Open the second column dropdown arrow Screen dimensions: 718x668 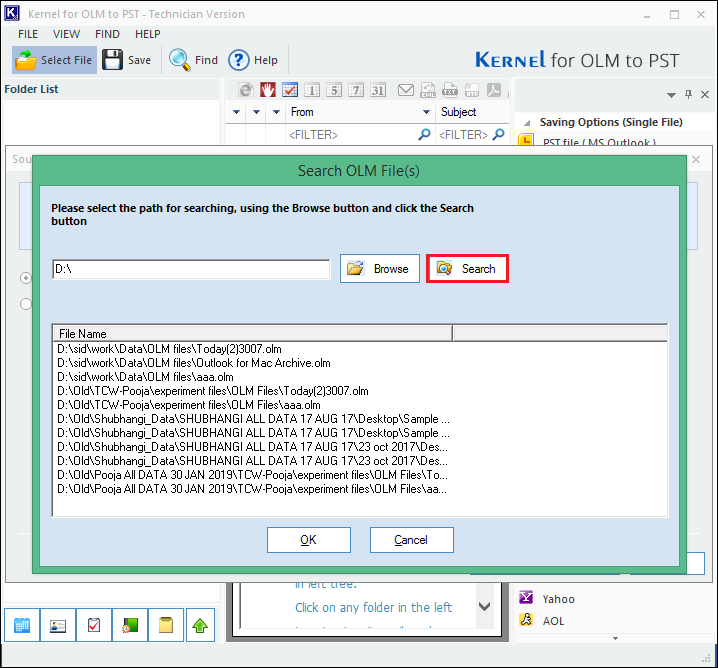point(256,112)
